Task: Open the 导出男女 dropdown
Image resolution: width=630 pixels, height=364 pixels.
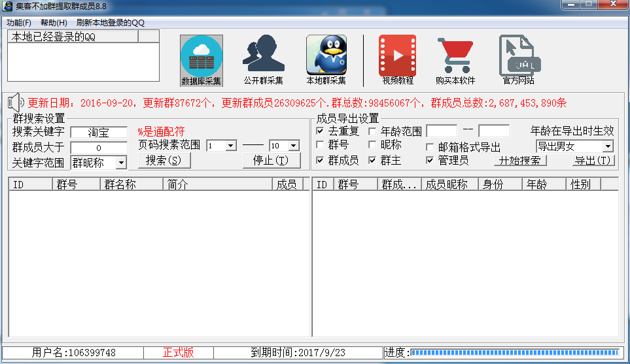Action: click(607, 146)
